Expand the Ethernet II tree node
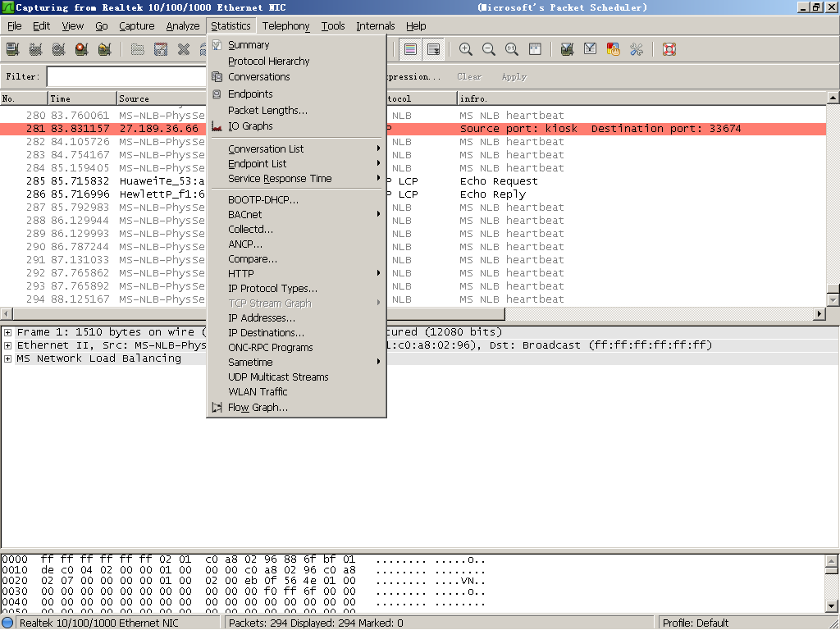This screenshot has width=840, height=630. tap(7, 345)
